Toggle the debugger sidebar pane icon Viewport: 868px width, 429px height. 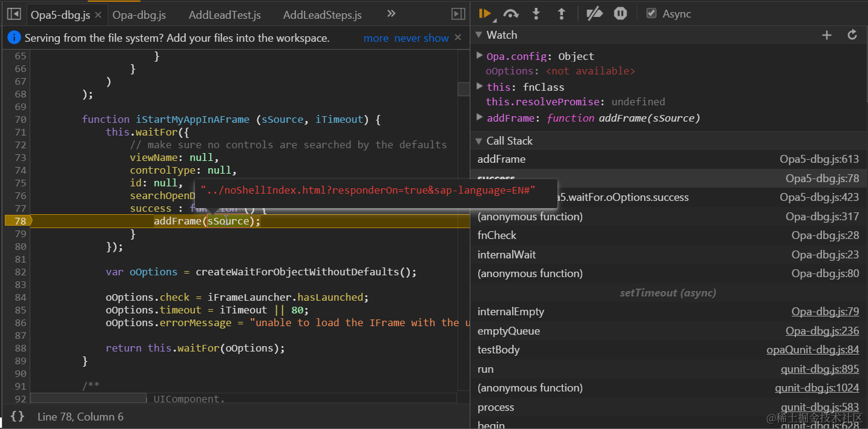(x=458, y=14)
